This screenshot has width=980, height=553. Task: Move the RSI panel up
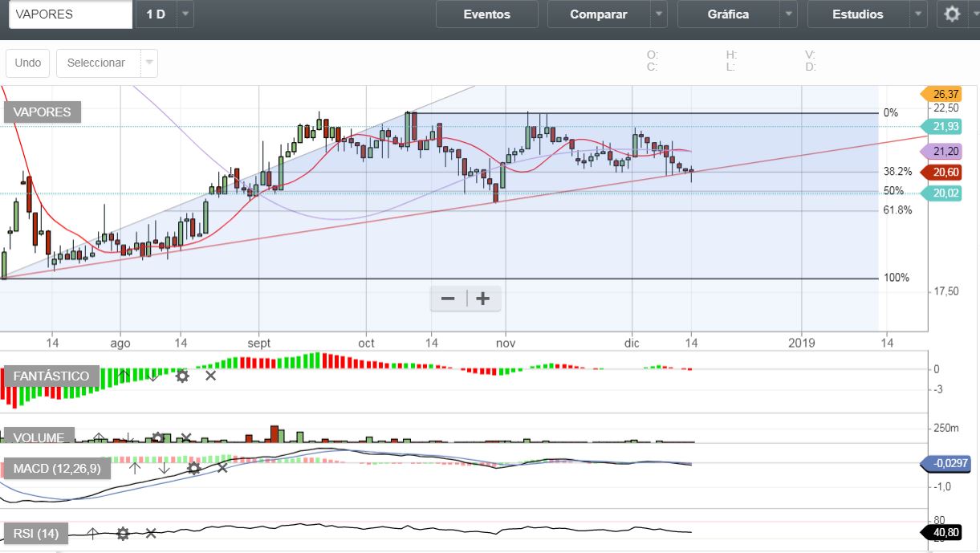pos(92,533)
